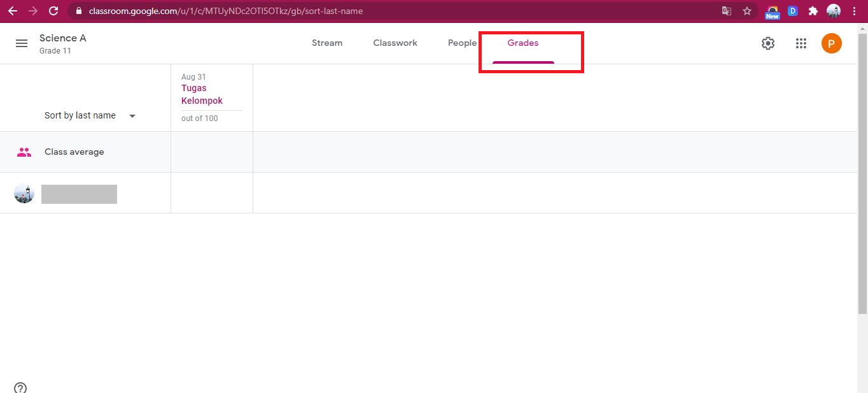868x393 pixels.
Task: Click the Class average people icon
Action: coord(24,152)
